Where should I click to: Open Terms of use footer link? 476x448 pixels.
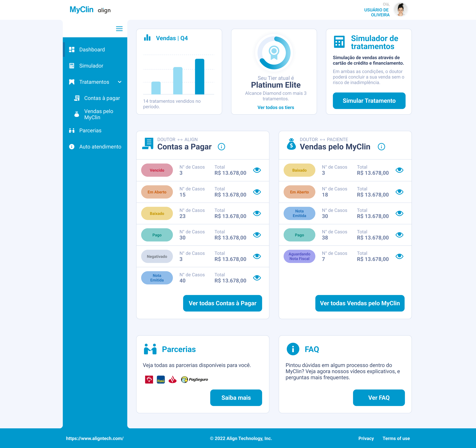pos(396,438)
